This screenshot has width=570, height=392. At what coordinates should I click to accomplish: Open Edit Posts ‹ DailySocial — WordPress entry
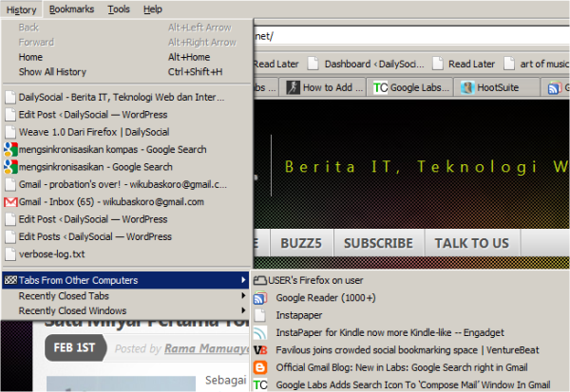pos(126,236)
